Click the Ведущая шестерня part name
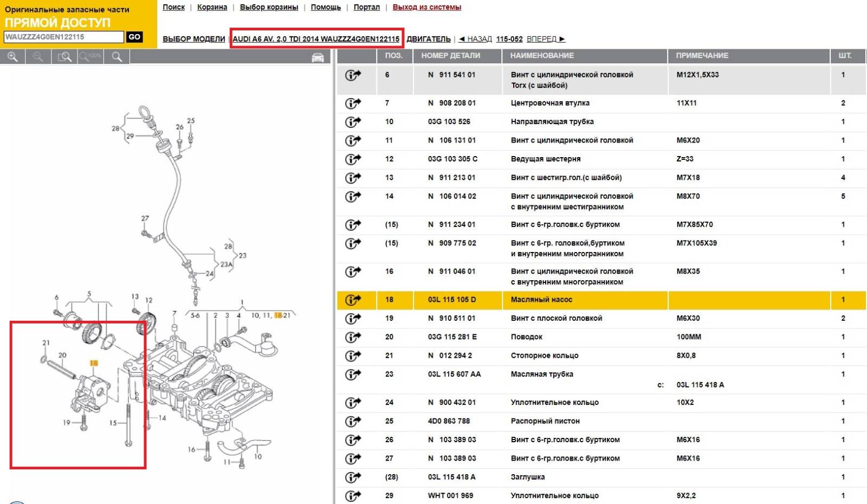This screenshot has height=504, width=867. click(x=546, y=159)
